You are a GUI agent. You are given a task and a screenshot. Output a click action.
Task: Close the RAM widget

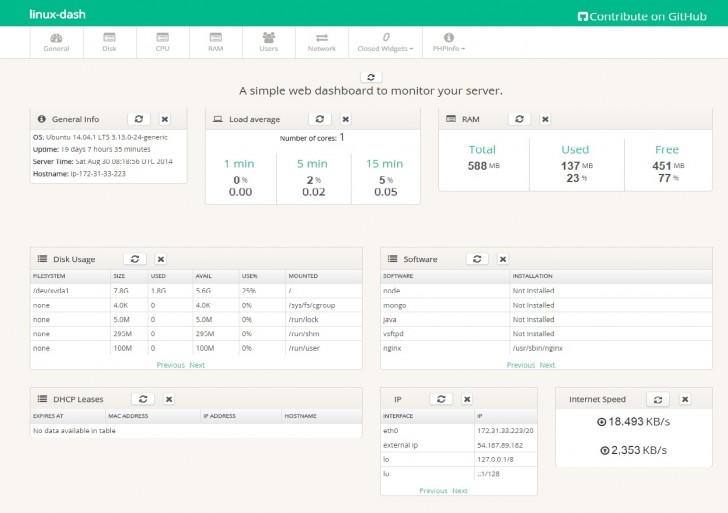(x=545, y=119)
